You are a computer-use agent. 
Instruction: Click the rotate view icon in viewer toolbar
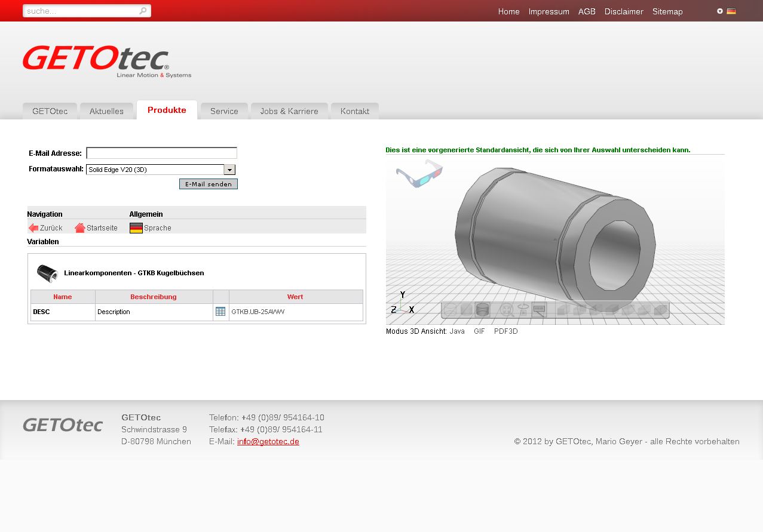coord(523,309)
